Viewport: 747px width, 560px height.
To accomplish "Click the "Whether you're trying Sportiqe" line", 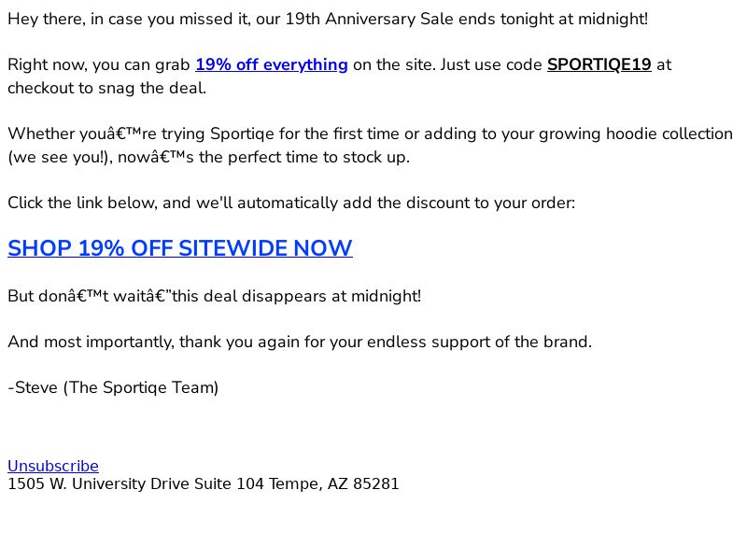I will (x=370, y=133).
